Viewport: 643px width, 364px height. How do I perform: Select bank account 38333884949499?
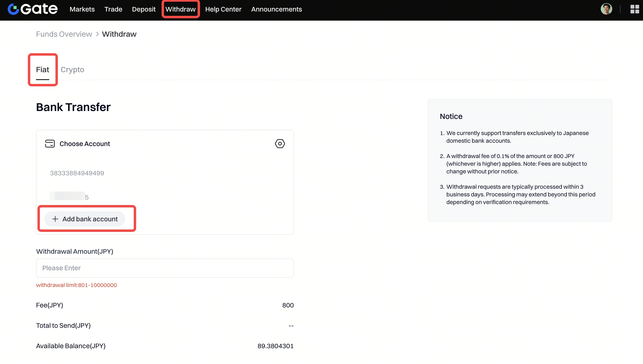coord(77,173)
